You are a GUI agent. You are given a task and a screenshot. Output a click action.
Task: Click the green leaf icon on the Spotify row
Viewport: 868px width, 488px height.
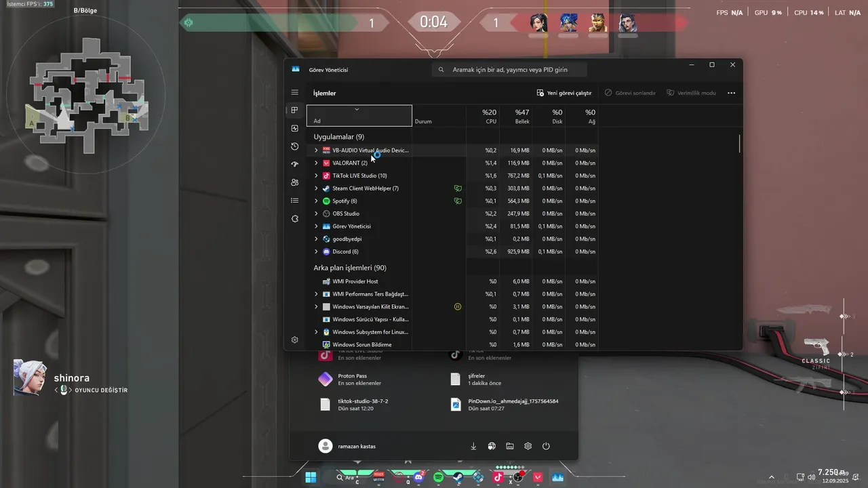458,201
